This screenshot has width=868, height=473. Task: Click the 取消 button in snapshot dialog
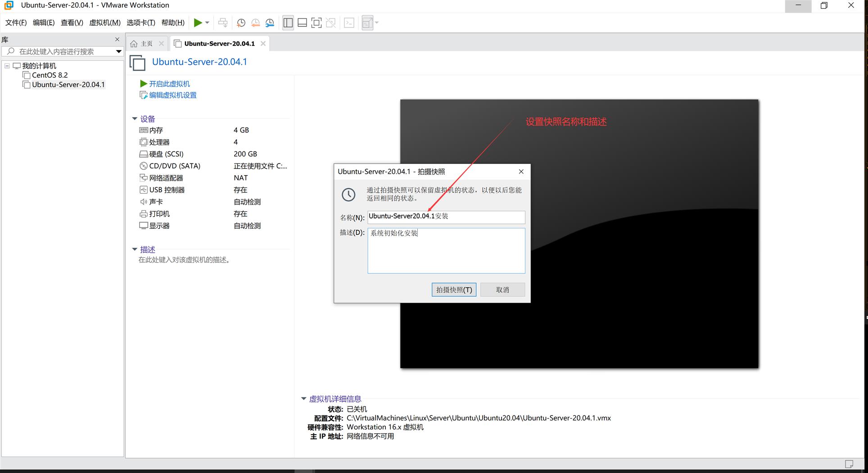(x=502, y=290)
